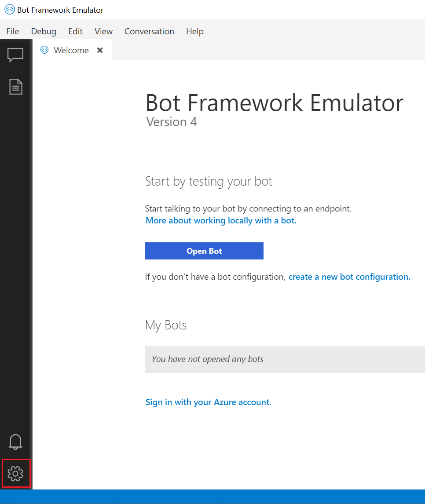
Task: Open the View menu
Action: click(103, 31)
